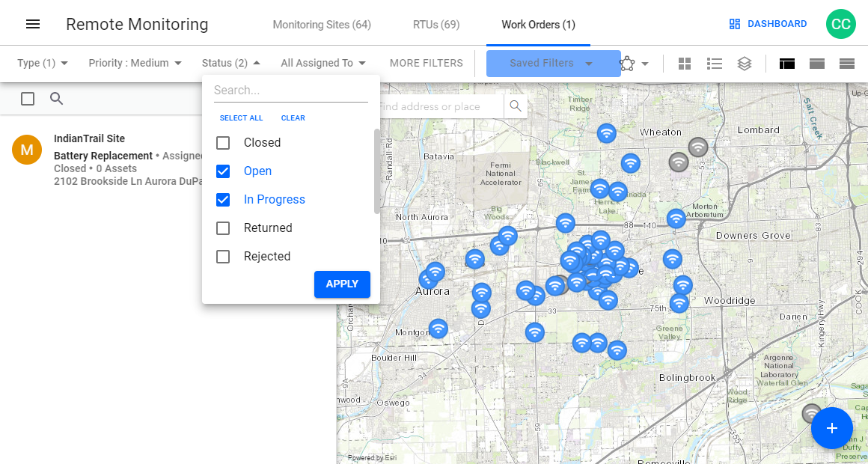Viewport: 868px width, 464px height.
Task: Open the Monitoring Sites tab
Action: point(322,23)
